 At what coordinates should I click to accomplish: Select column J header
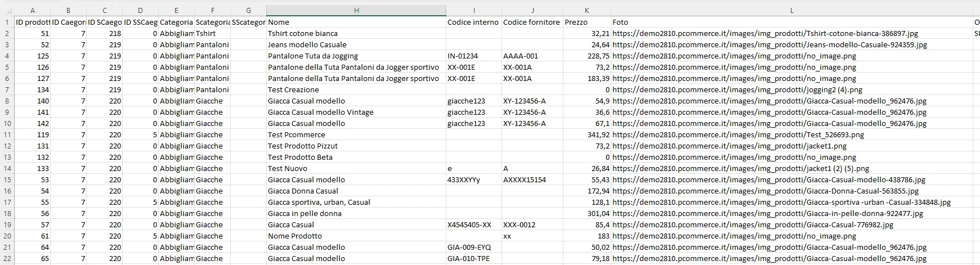tap(532, 10)
